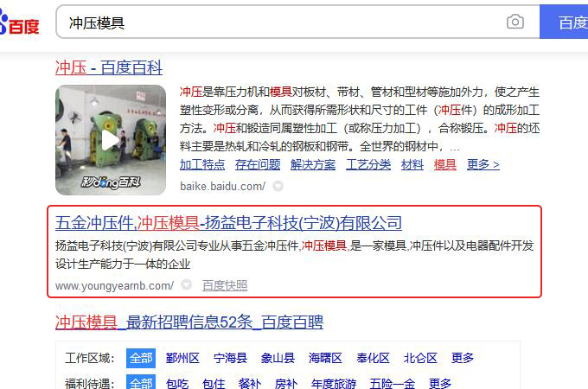Click the shield icon beside youngyearnb.com
Viewport: 588px width, 389px height.
(187, 284)
